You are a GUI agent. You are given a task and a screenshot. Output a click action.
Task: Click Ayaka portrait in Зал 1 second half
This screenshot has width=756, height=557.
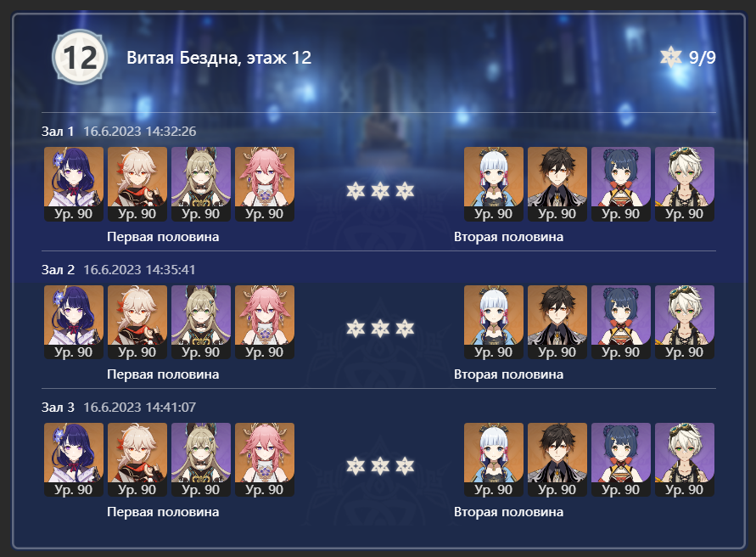[x=494, y=184]
